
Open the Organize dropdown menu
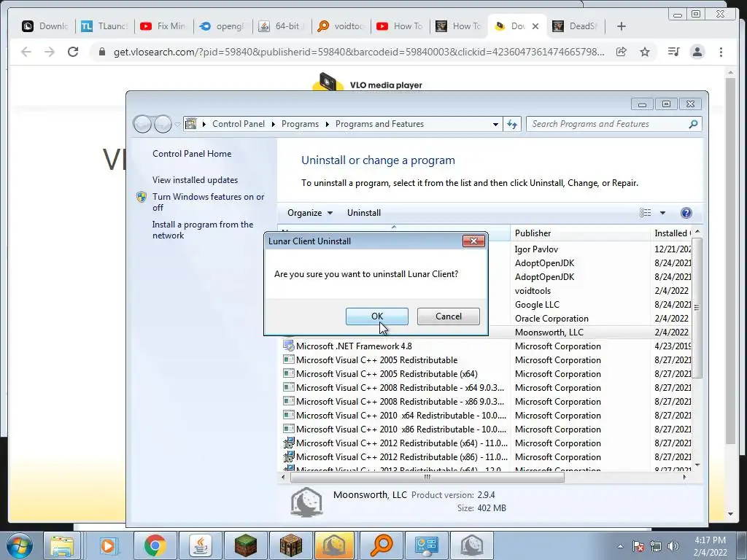[310, 213]
